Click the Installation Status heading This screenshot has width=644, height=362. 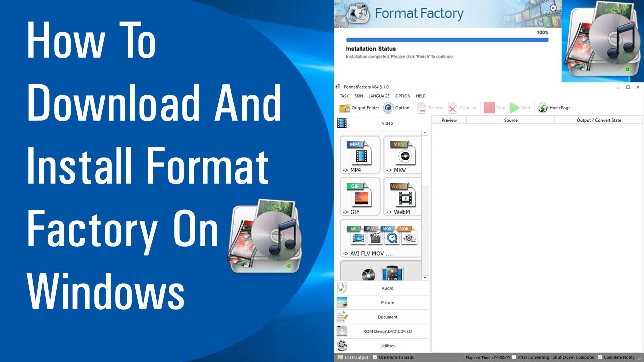pyautogui.click(x=371, y=49)
